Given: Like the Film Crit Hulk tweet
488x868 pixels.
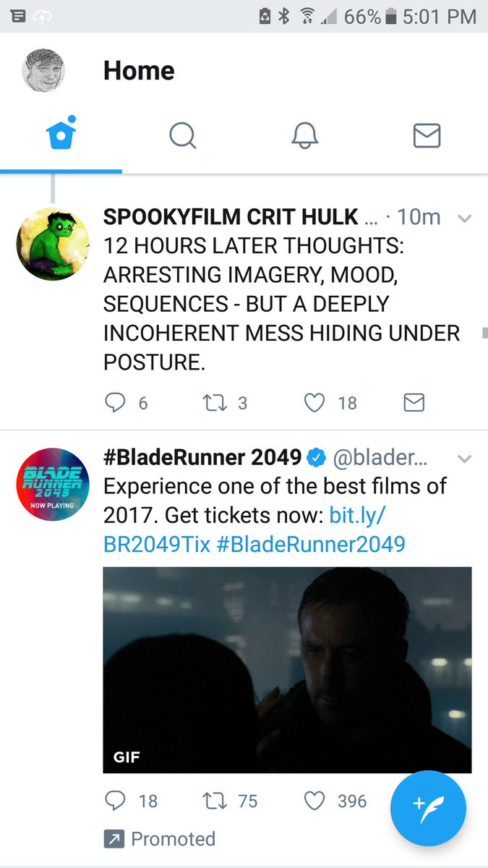Looking at the screenshot, I should click(x=330, y=403).
